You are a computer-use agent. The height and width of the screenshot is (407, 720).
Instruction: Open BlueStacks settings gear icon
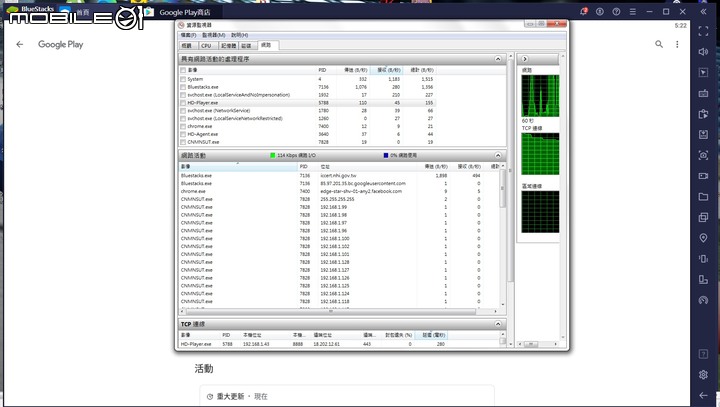[703, 375]
